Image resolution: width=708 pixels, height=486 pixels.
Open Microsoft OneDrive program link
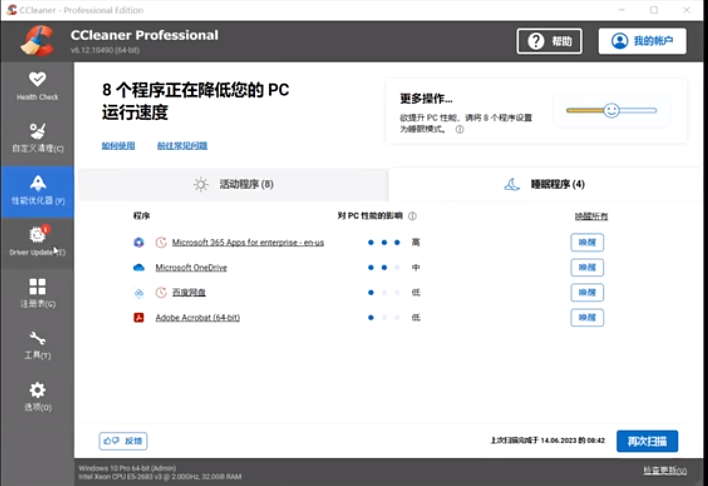click(191, 267)
